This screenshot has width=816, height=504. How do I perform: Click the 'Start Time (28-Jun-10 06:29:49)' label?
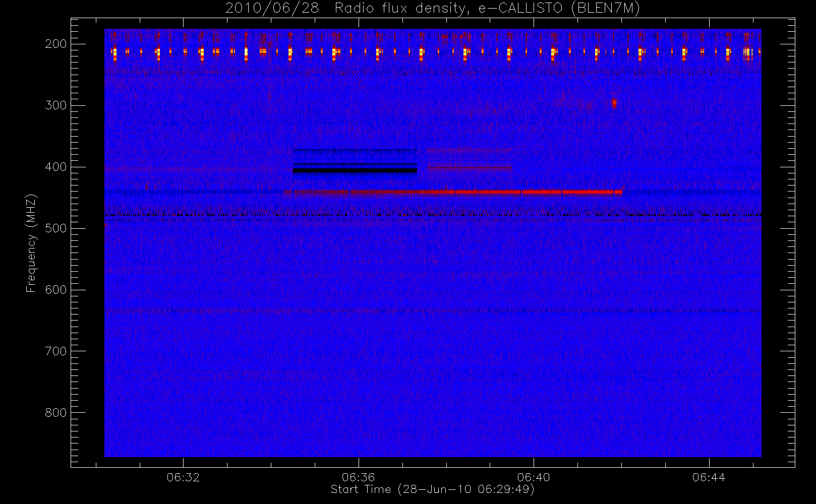coord(432,489)
